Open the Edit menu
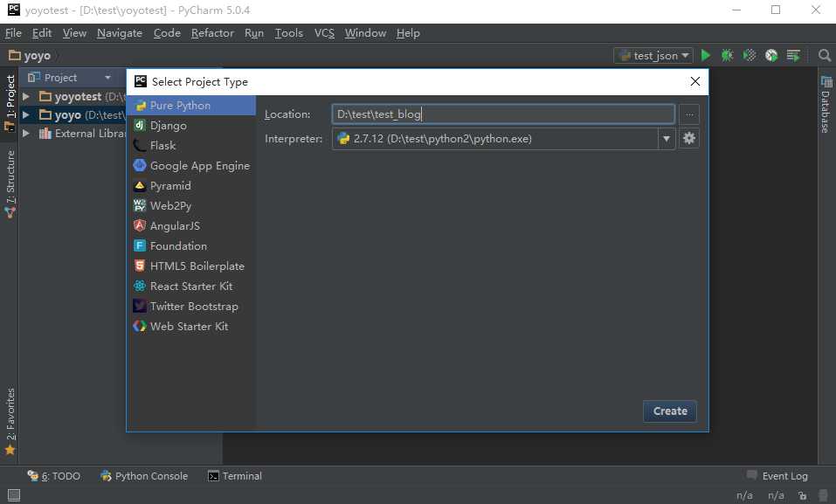This screenshot has height=504, width=836. point(42,33)
